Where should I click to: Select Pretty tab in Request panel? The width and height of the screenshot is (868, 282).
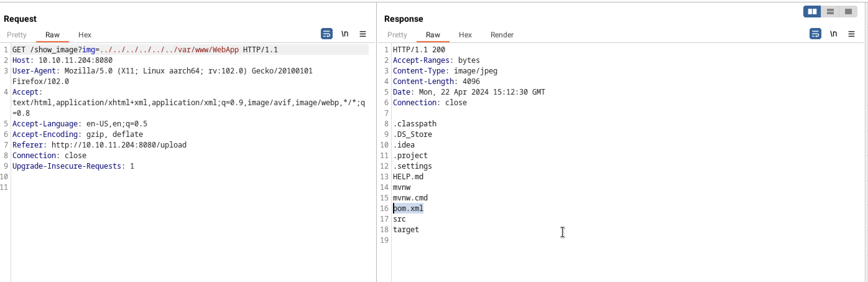coord(16,35)
